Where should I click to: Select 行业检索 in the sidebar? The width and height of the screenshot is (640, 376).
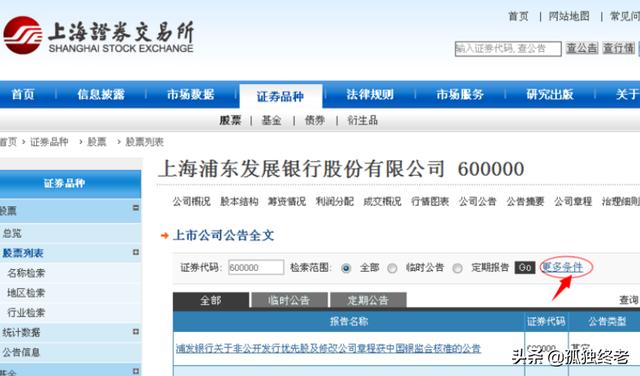click(26, 313)
